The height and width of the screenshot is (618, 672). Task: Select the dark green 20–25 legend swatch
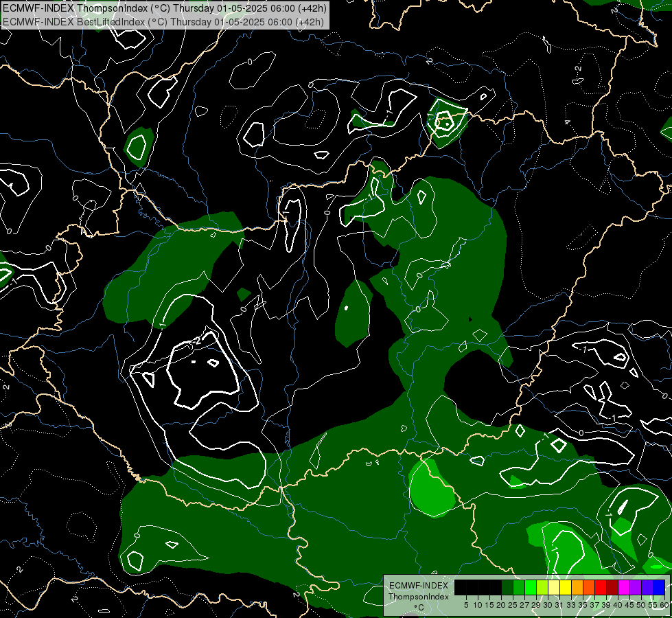click(507, 587)
